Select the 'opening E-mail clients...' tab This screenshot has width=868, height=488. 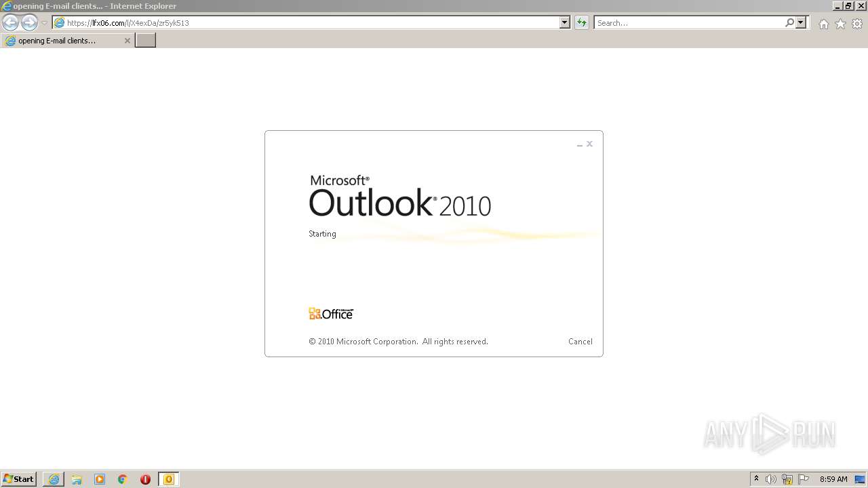tap(66, 41)
